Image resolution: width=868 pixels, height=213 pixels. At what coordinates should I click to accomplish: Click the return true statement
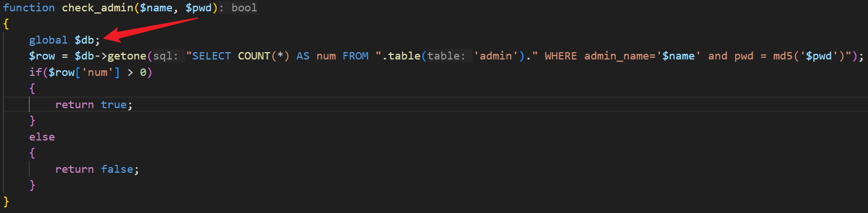pos(94,105)
